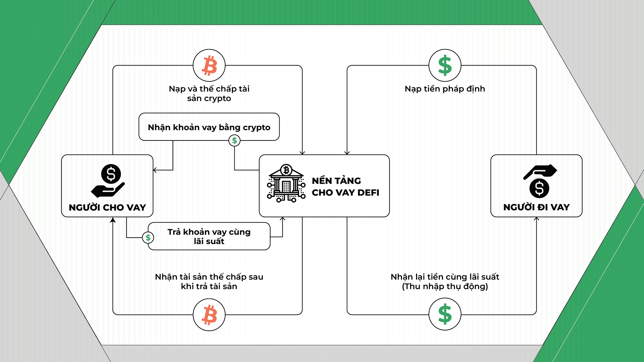This screenshot has height=362, width=644.
Task: Click the bottom green dollar icon
Action: [x=445, y=314]
